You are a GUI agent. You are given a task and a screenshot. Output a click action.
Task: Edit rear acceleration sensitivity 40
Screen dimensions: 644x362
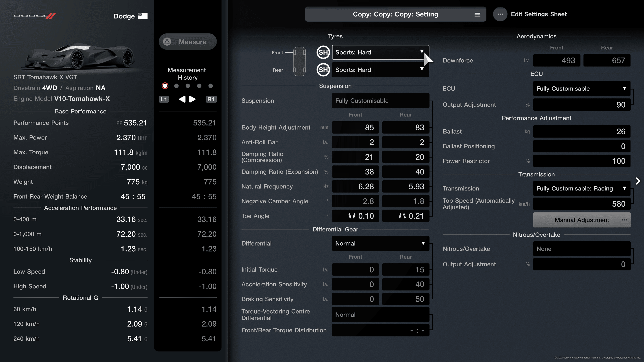[x=406, y=284]
